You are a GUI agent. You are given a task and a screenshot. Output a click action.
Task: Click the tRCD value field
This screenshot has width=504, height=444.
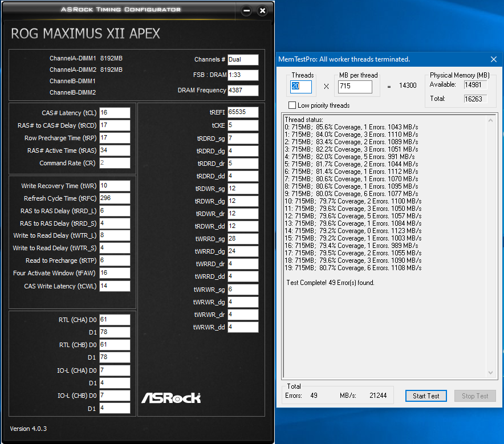tap(115, 125)
